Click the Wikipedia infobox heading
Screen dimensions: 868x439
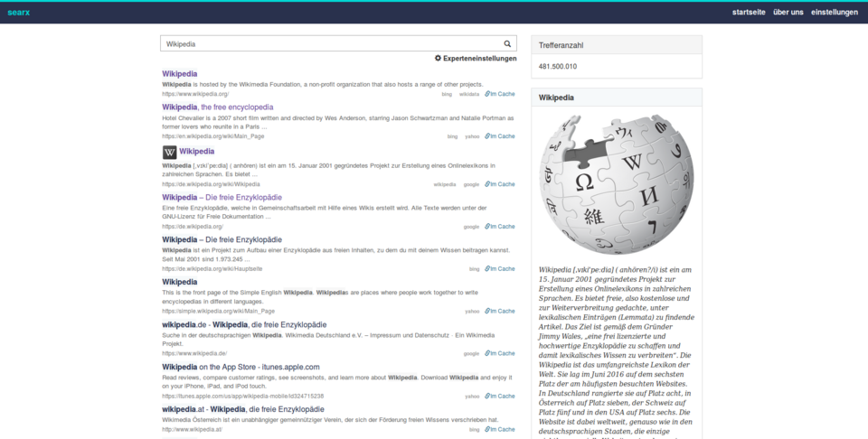pyautogui.click(x=617, y=98)
